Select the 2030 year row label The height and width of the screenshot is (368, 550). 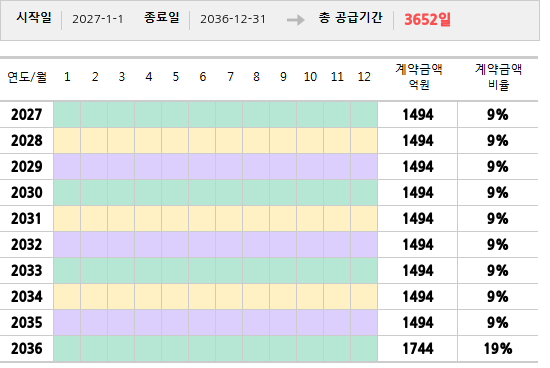(27, 193)
